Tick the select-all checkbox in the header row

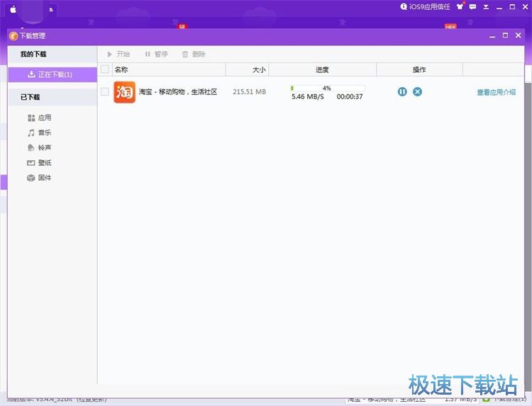(105, 69)
